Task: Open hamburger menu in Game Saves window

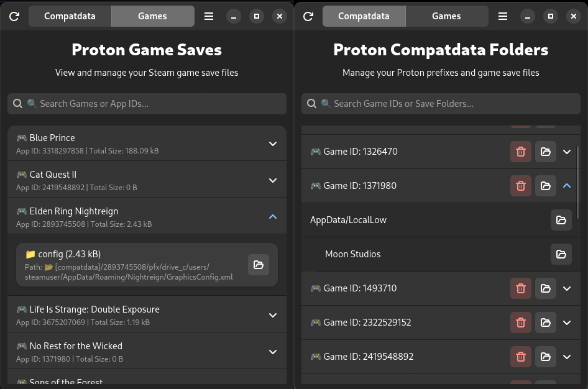Action: pos(209,16)
